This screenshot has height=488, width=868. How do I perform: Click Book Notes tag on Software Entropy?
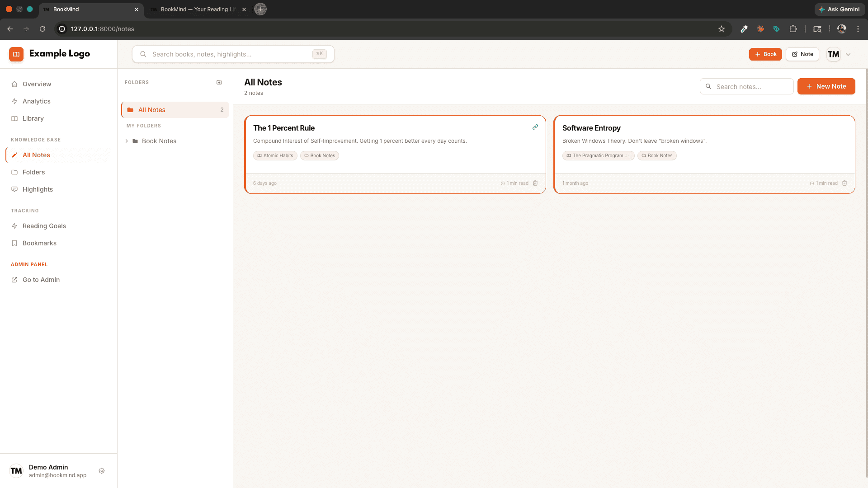click(x=657, y=155)
